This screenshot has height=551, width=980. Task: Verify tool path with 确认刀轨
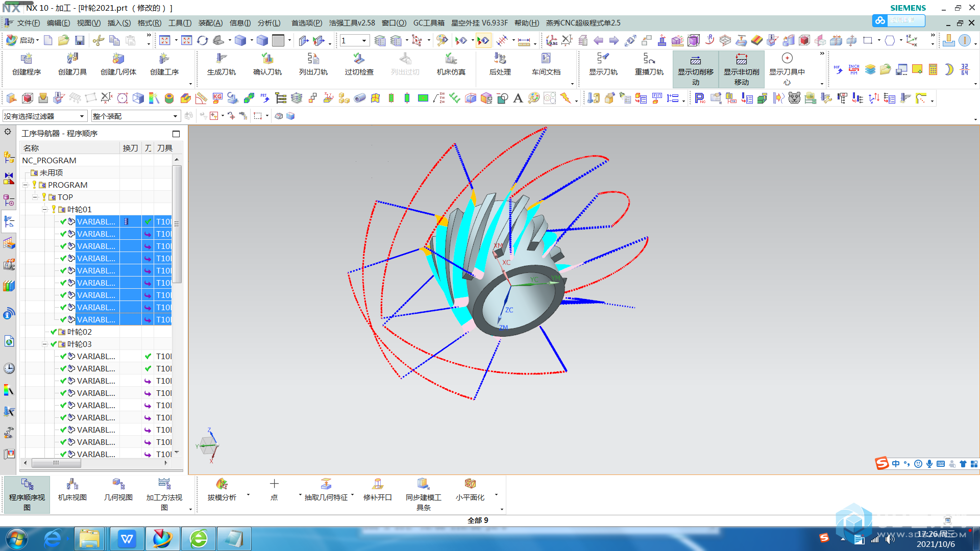(267, 64)
